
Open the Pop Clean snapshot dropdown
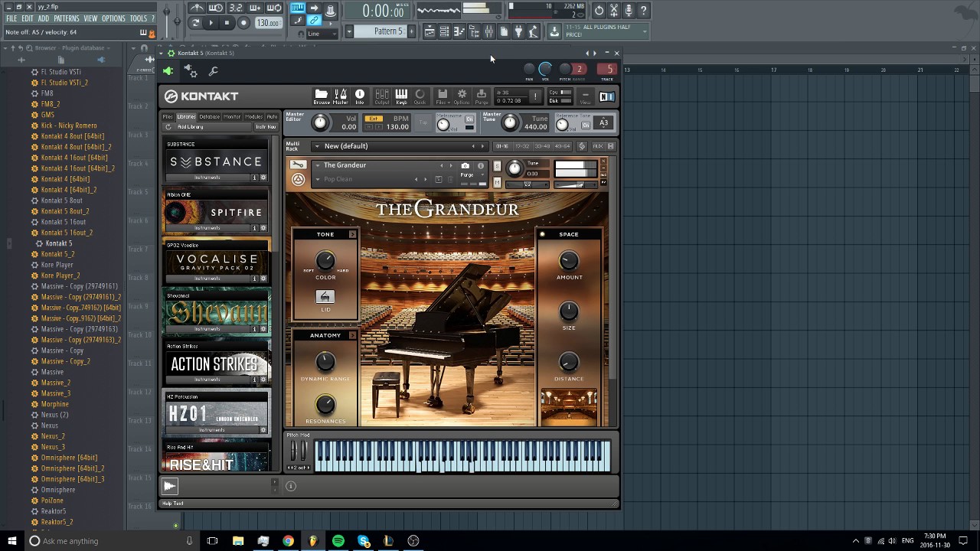(x=318, y=180)
